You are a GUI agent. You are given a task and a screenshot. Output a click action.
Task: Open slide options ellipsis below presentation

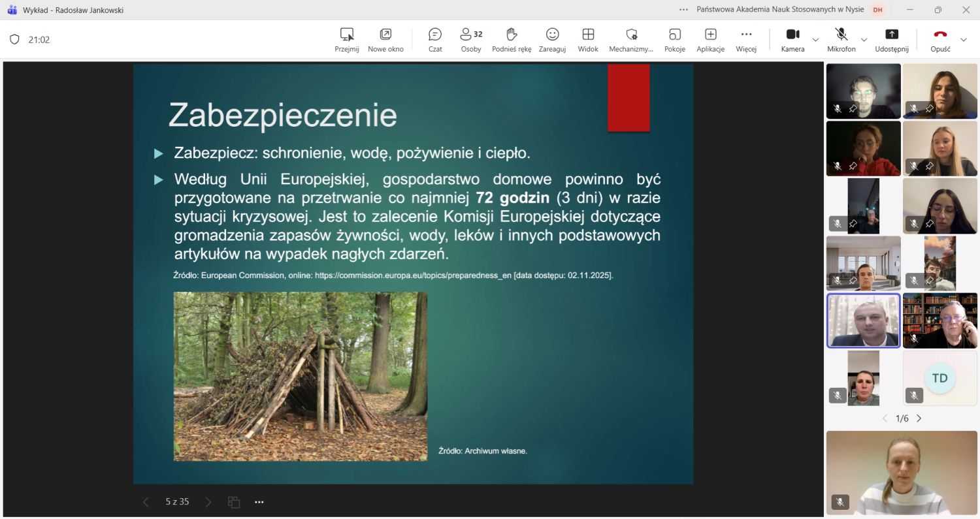tap(259, 502)
